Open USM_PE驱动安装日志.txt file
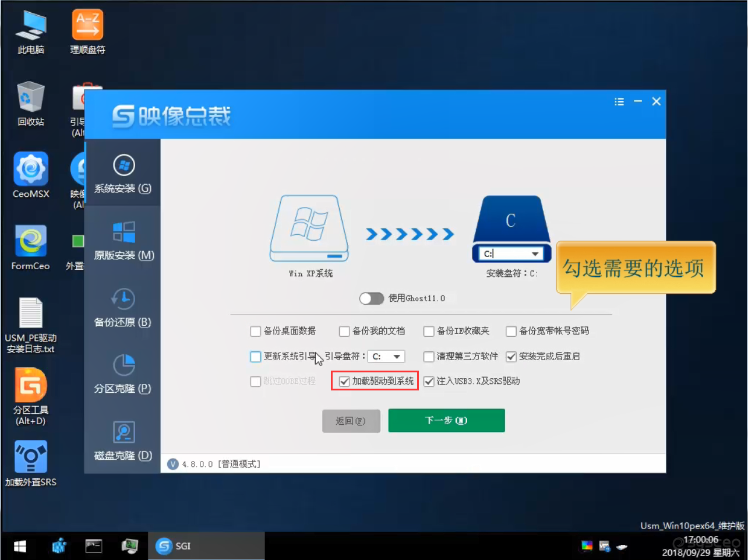Image resolution: width=748 pixels, height=560 pixels. [x=31, y=325]
